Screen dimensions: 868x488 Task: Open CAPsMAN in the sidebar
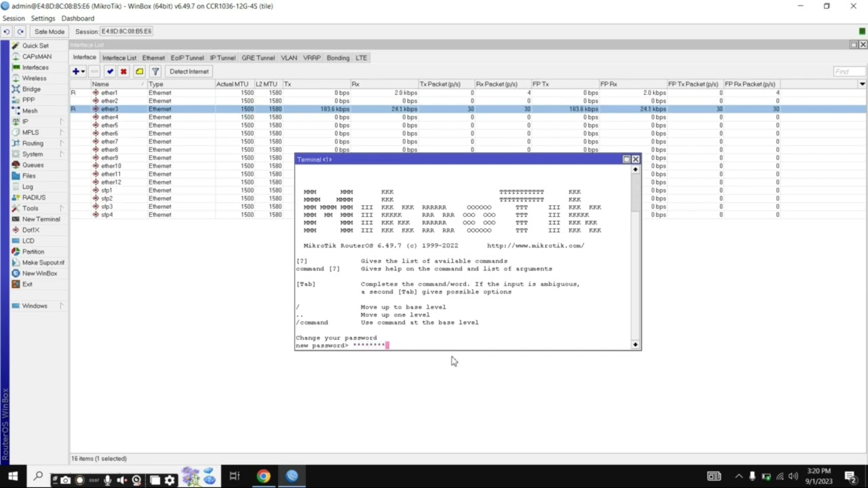[x=36, y=57]
